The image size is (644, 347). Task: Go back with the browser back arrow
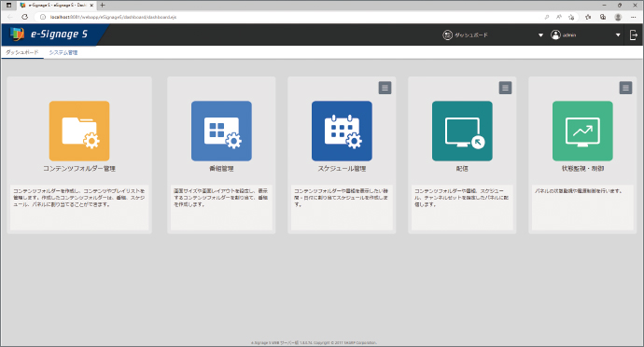(x=10, y=17)
